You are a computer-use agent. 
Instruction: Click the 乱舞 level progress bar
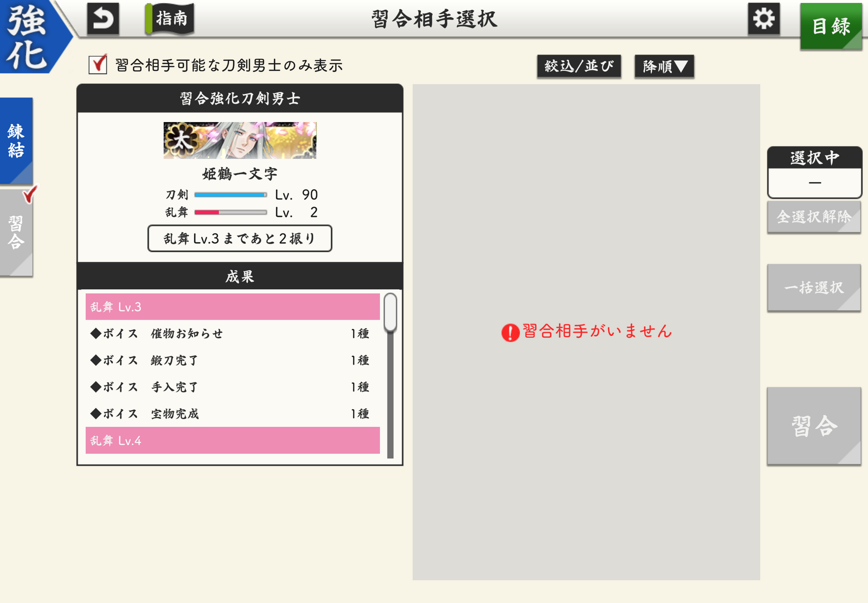coord(231,212)
